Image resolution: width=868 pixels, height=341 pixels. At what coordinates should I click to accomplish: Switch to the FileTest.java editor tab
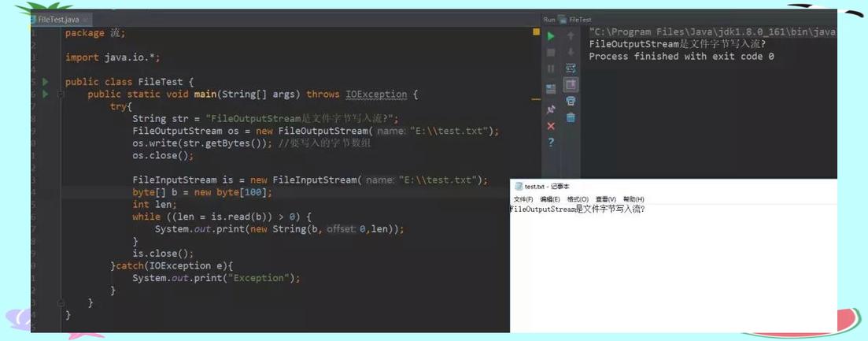[x=57, y=20]
